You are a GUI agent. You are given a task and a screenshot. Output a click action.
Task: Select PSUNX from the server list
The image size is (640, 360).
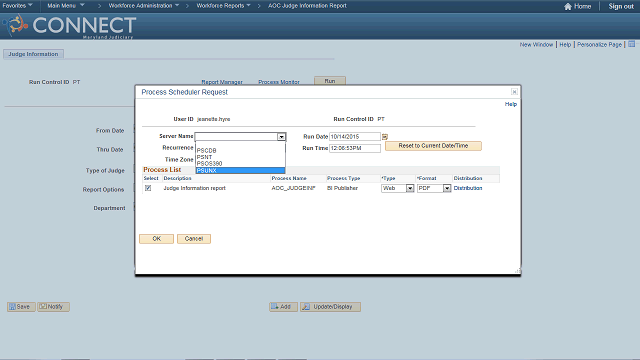240,171
